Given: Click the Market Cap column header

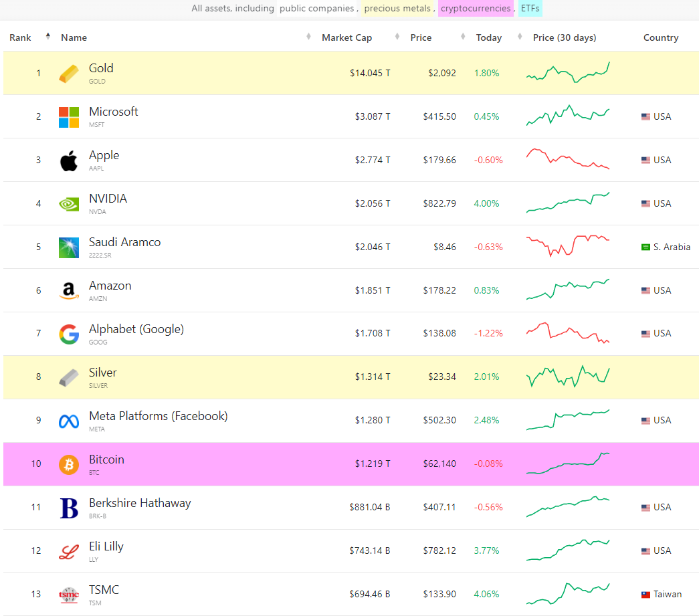Looking at the screenshot, I should click(x=347, y=38).
